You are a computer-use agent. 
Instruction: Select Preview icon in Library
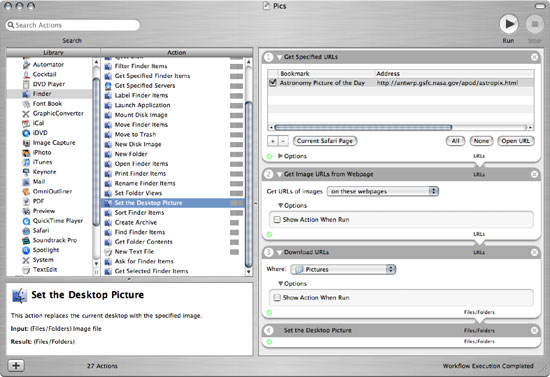(x=26, y=211)
